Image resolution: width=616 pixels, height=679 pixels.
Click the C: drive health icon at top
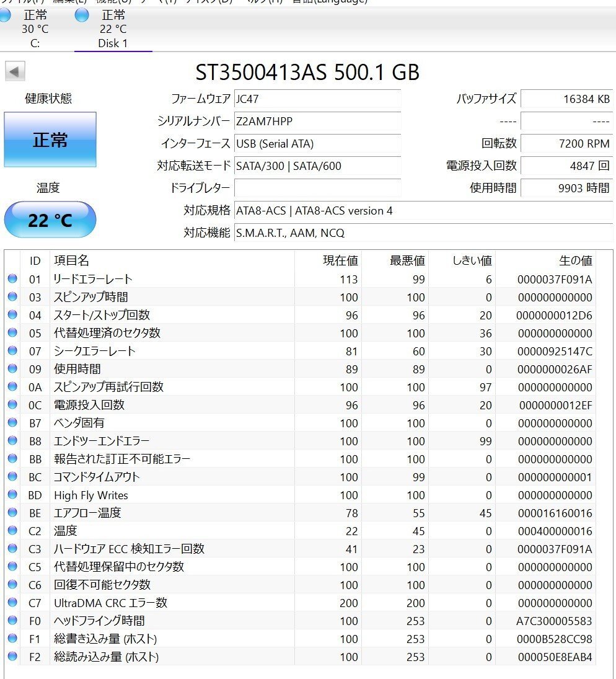tap(5, 16)
